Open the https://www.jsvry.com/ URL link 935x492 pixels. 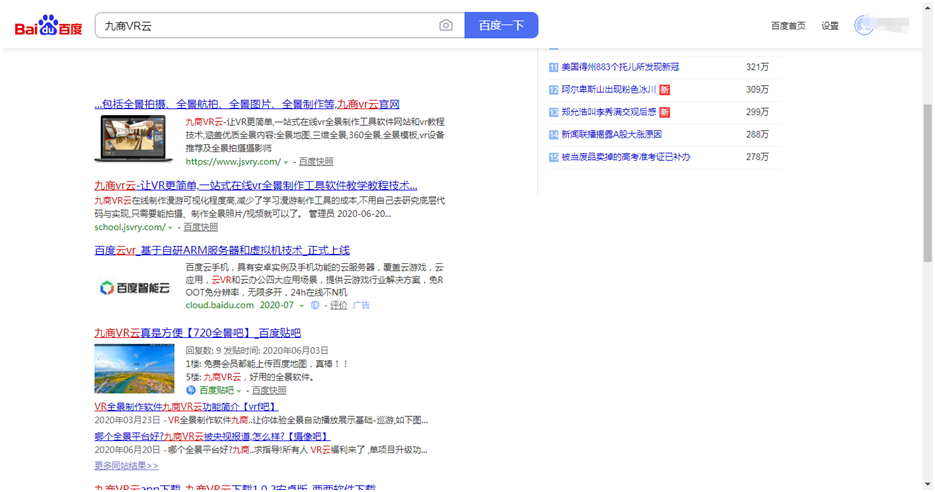(233, 162)
